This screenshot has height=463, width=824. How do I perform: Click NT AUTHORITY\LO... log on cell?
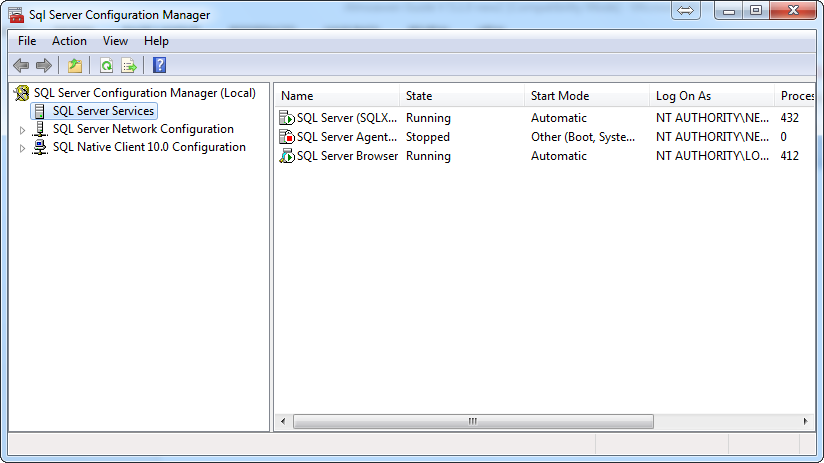[712, 156]
